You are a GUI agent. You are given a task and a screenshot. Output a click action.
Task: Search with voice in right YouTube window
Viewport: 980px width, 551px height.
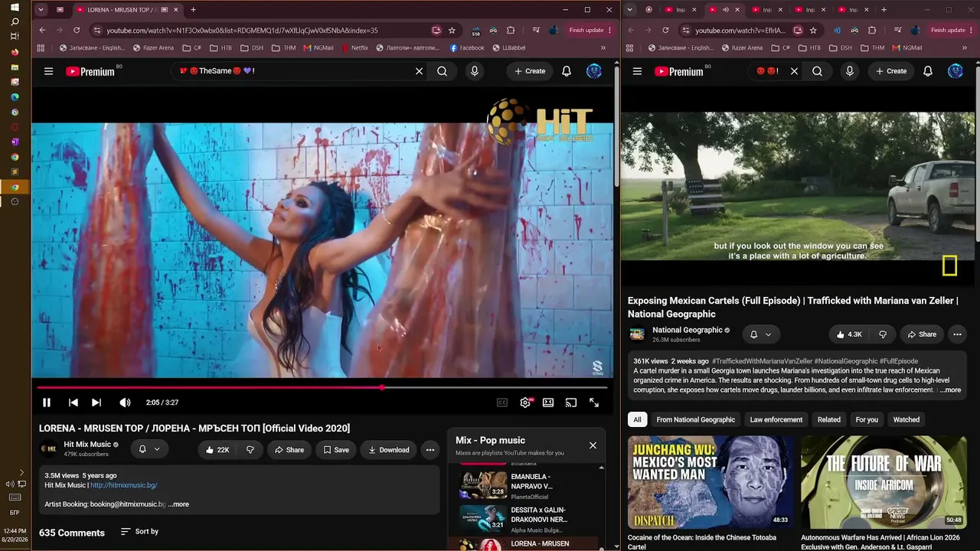coord(850,71)
